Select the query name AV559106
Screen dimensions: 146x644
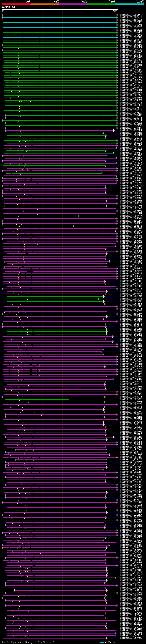(8, 8)
